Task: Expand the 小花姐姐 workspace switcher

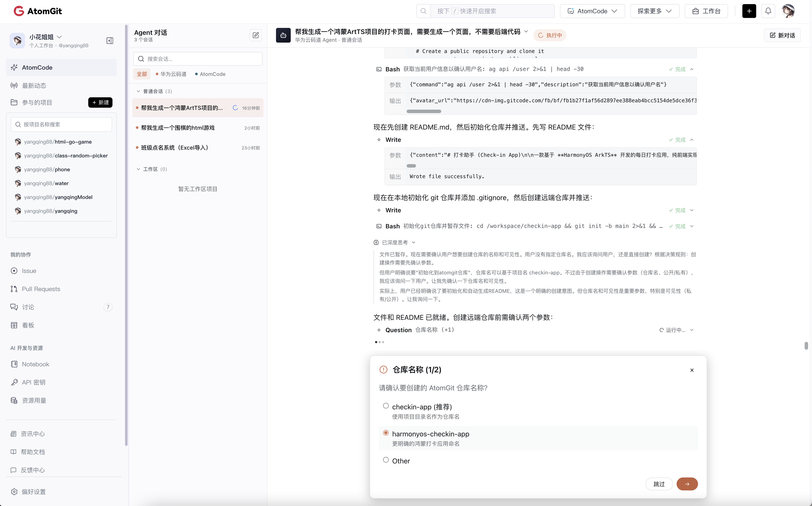Action: (59, 37)
